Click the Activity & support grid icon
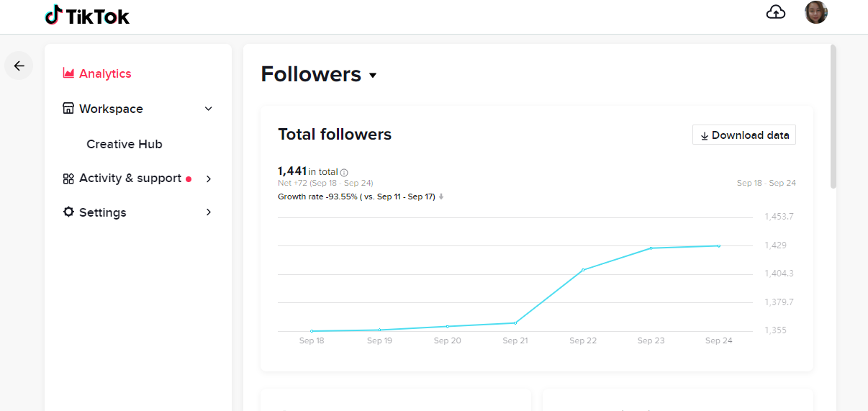 [68, 179]
